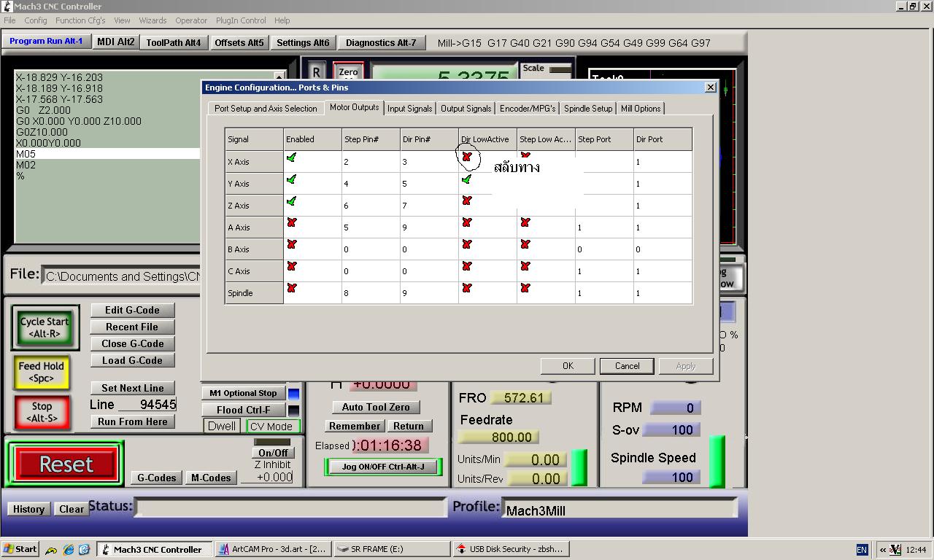Image resolution: width=934 pixels, height=560 pixels.
Task: Switch to the Spindle Setup tab
Action: point(587,108)
